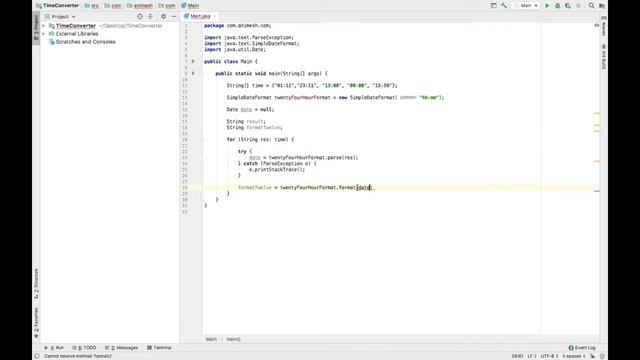Open the Messages tool window
This screenshot has height=360, width=640.
122,348
